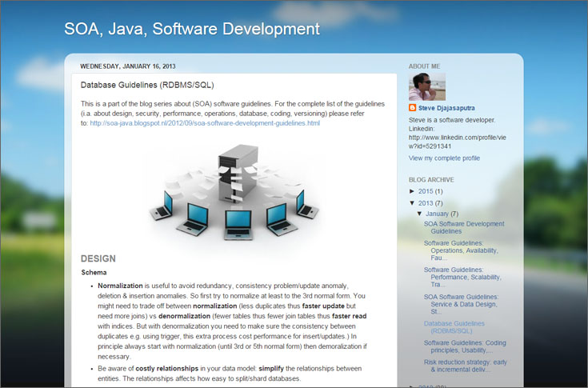The width and height of the screenshot is (588, 388).
Task: Click View my complete profile
Action: click(x=444, y=158)
